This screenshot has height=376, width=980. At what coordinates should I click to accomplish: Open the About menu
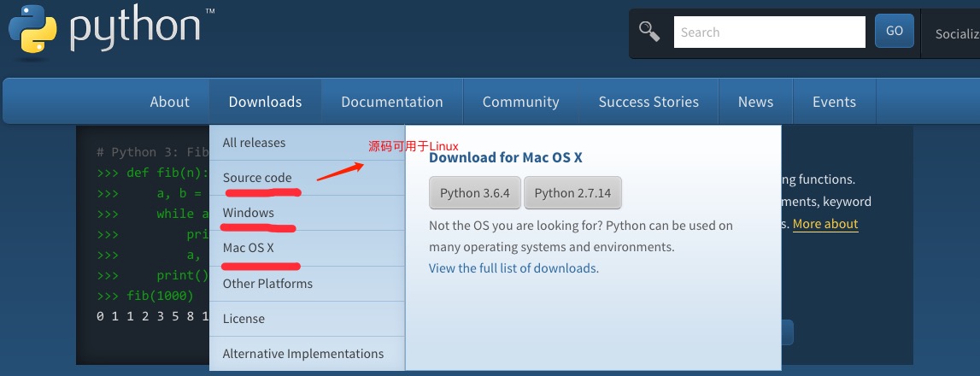pyautogui.click(x=169, y=102)
